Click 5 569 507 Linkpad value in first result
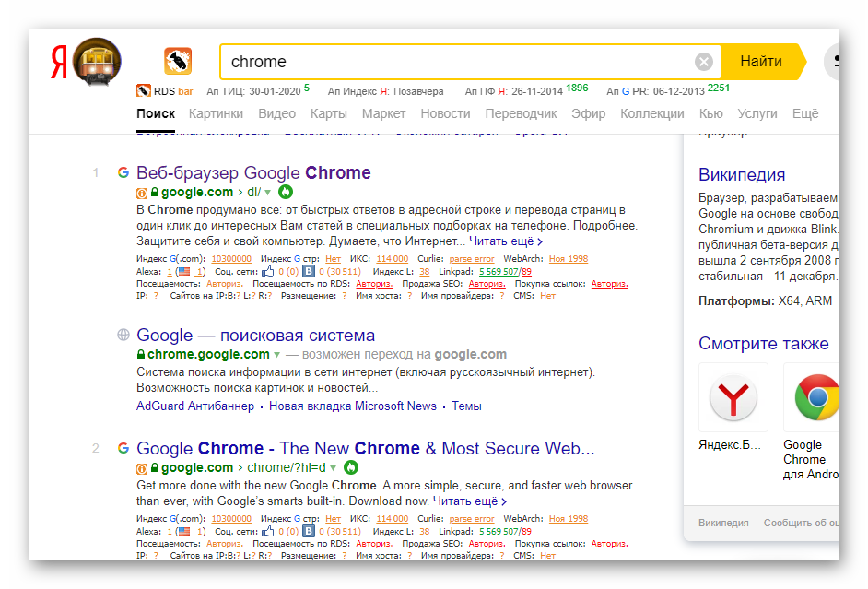Image resolution: width=868 pixels, height=589 pixels. [499, 271]
